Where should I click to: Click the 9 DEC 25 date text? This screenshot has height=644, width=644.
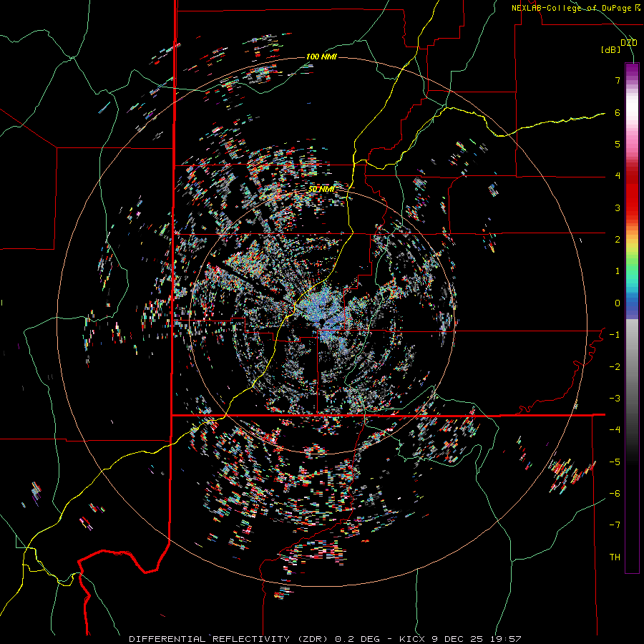click(459, 639)
